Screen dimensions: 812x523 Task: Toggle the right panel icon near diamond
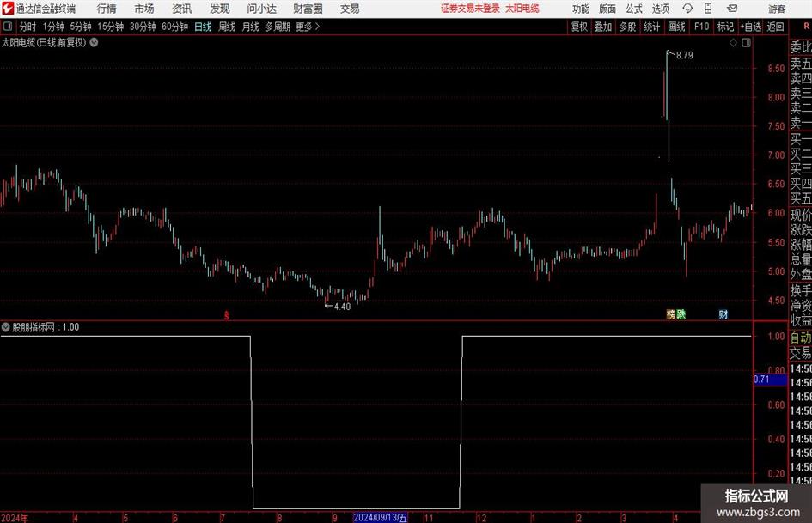point(746,43)
